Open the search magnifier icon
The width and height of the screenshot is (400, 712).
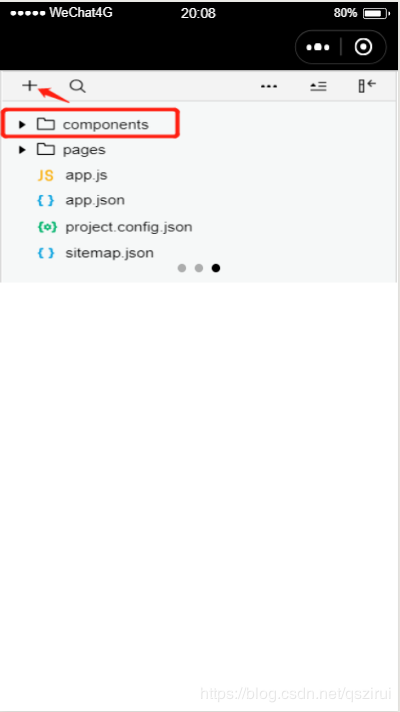click(78, 86)
